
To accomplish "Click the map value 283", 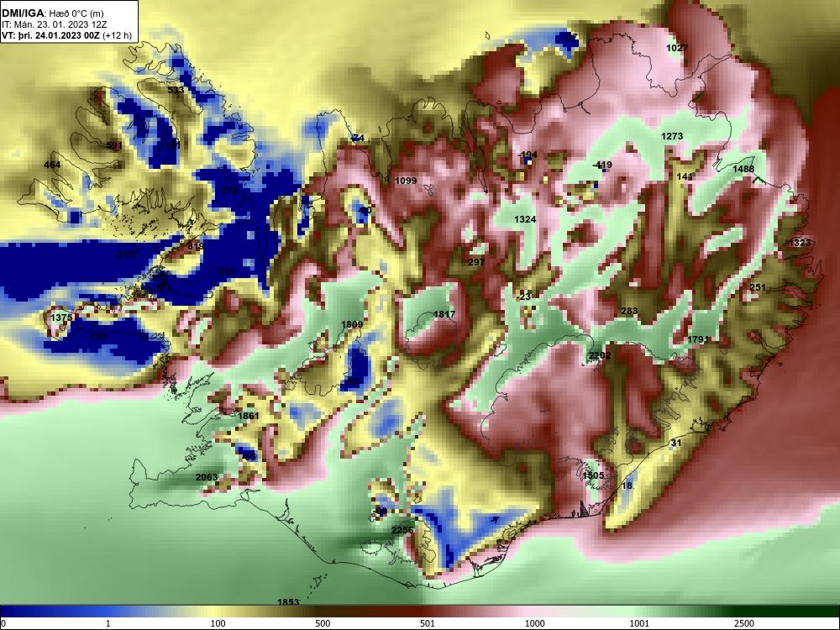I will tap(629, 311).
